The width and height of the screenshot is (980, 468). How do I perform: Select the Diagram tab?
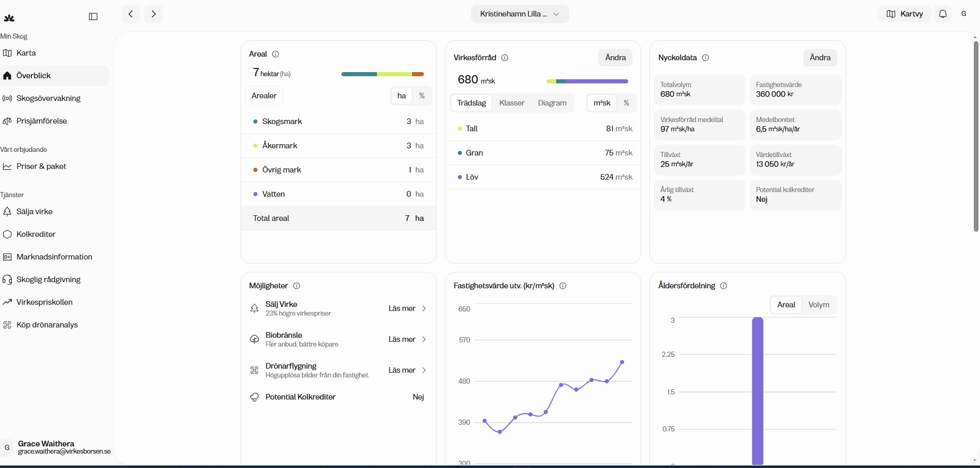(x=552, y=103)
